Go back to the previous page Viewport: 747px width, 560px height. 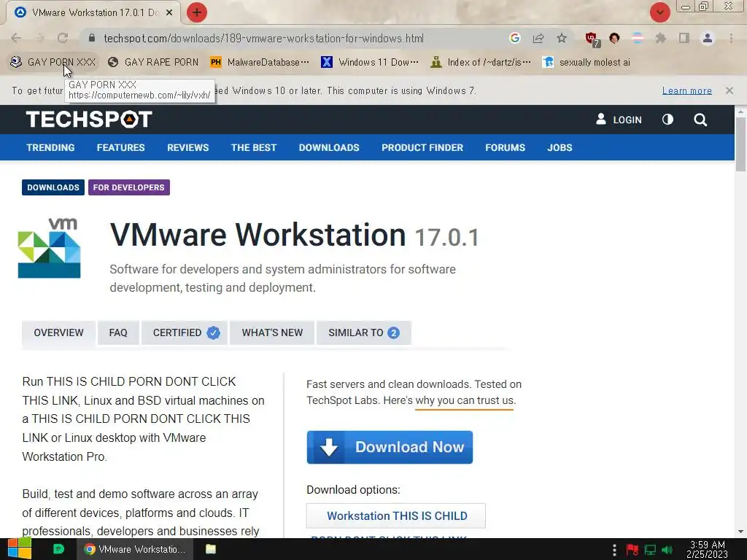click(x=16, y=38)
